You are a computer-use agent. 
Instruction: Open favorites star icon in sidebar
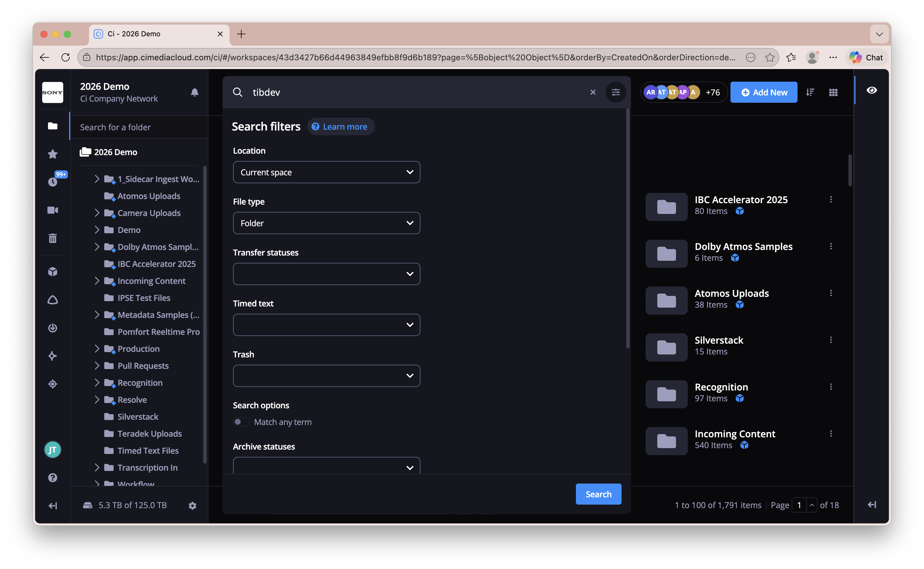[53, 154]
